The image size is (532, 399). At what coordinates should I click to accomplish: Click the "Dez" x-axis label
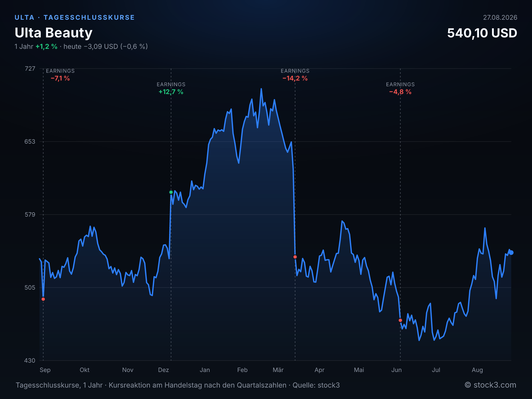click(164, 370)
